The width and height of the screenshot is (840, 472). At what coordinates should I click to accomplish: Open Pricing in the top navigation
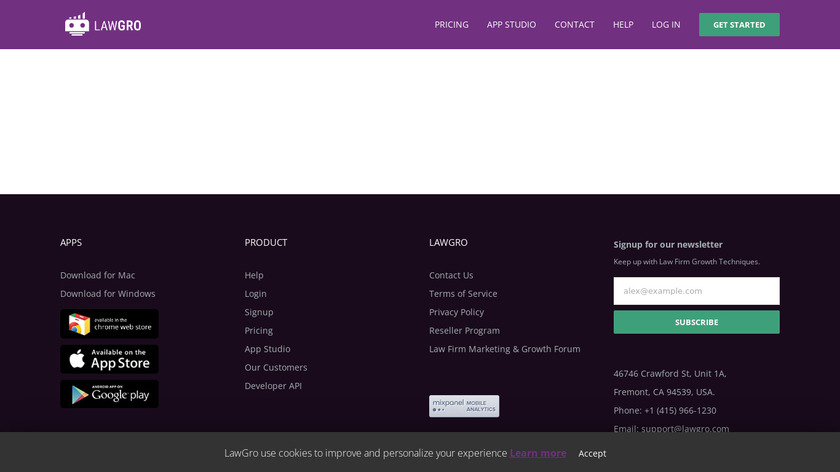[x=452, y=25]
